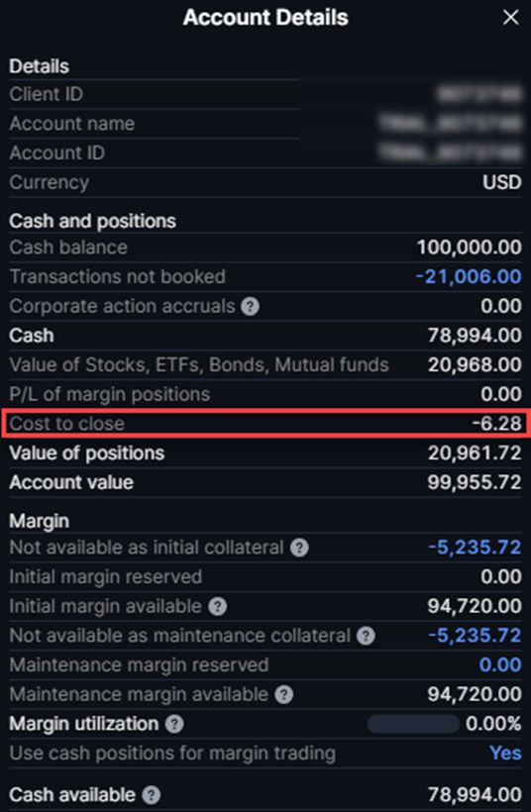
Task: Open help icon next to Cash available
Action: pyautogui.click(x=152, y=794)
